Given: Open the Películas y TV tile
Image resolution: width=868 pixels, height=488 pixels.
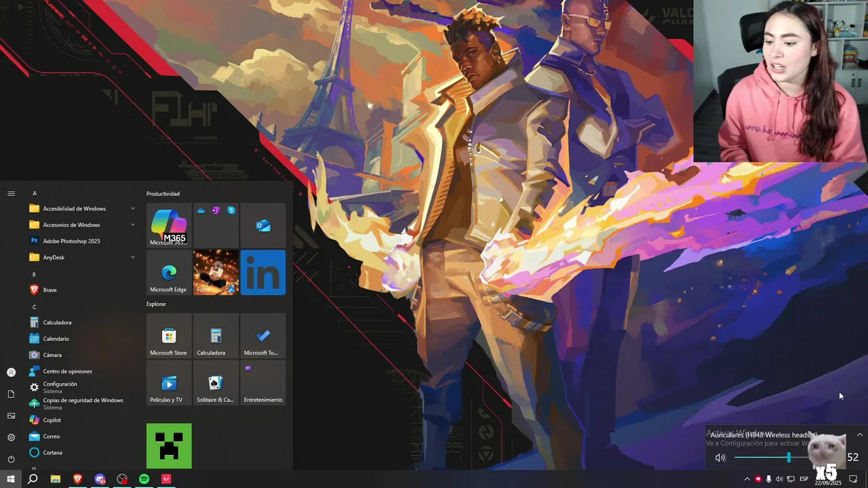Looking at the screenshot, I should tap(169, 382).
